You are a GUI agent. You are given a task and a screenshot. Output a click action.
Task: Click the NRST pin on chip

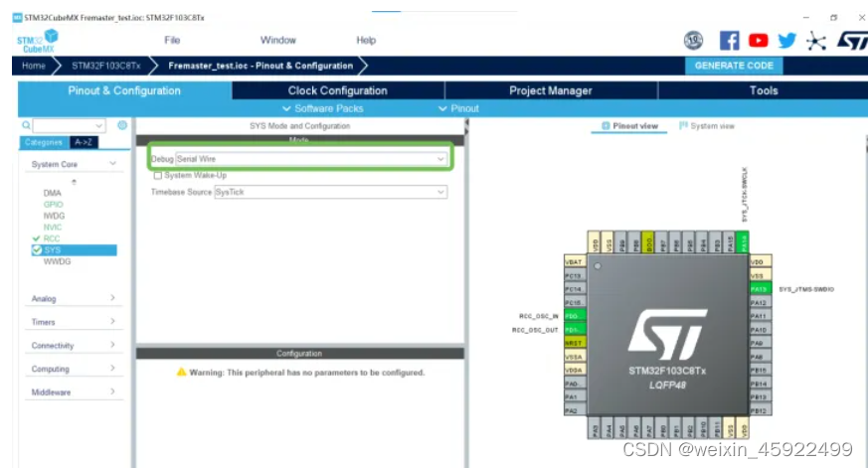point(575,343)
